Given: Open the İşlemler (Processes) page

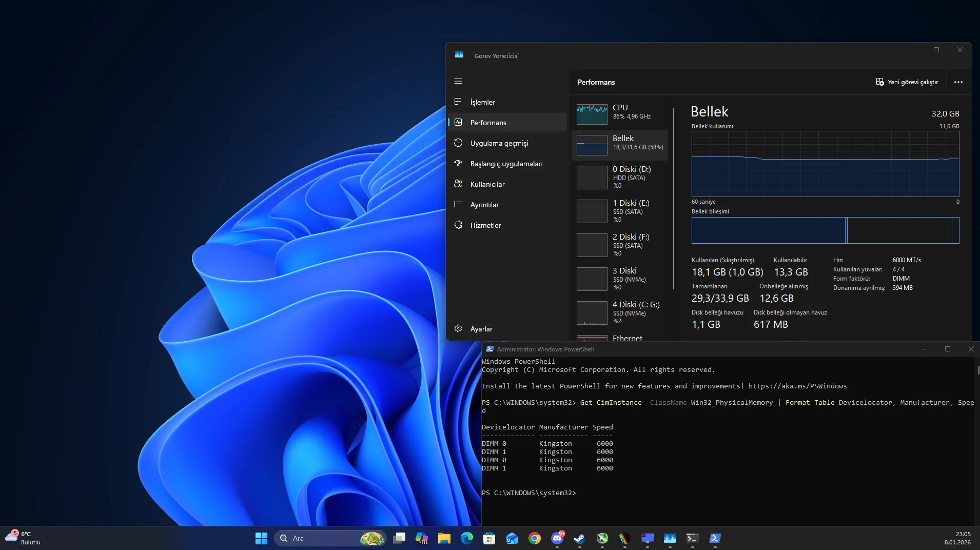Looking at the screenshot, I should point(483,102).
